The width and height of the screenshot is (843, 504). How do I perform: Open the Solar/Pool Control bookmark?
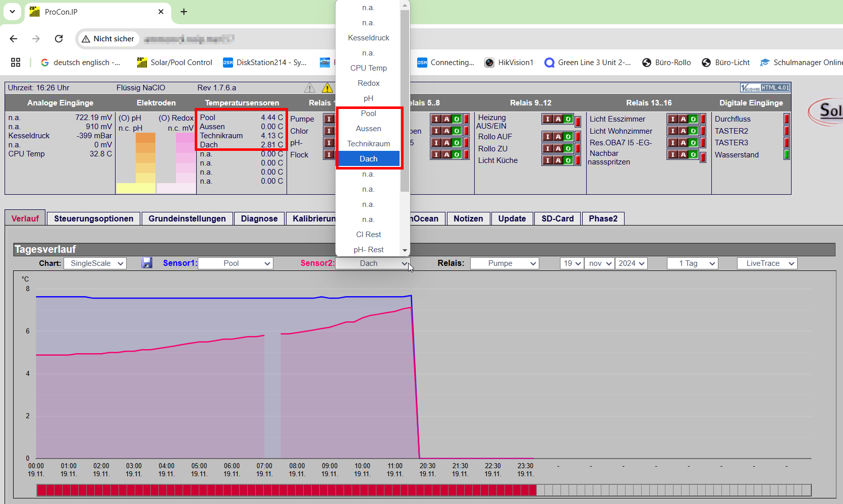175,63
